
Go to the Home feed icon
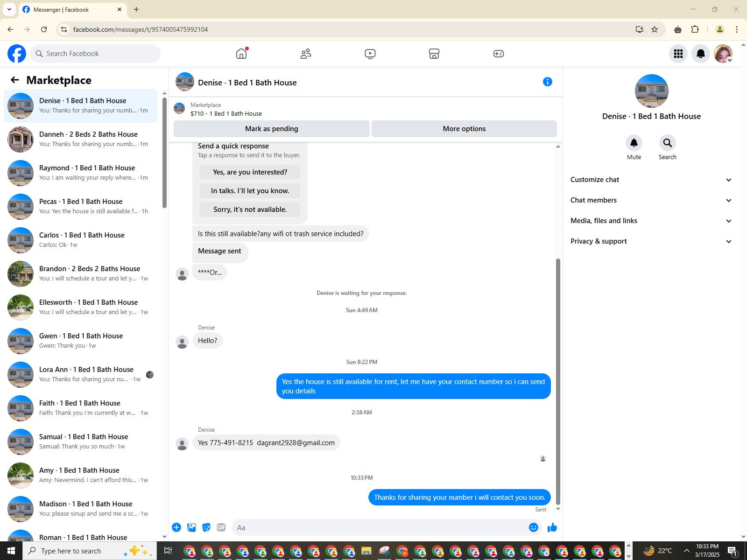click(x=241, y=54)
